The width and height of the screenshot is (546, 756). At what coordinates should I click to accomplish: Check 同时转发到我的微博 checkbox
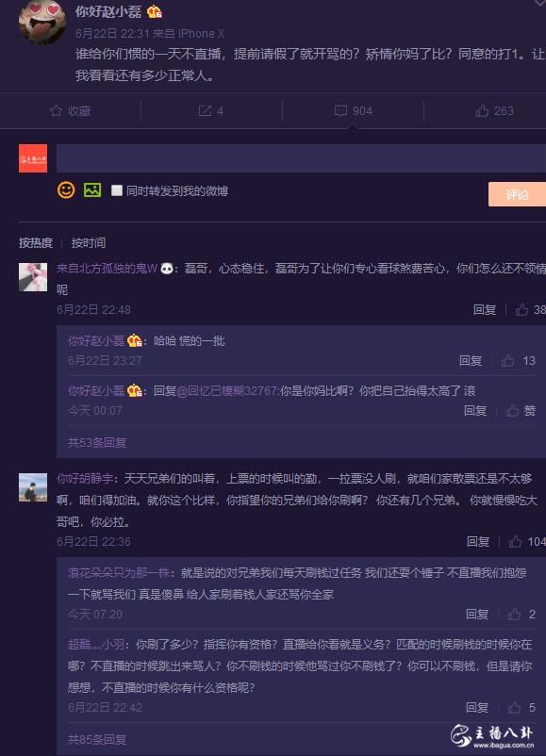pyautogui.click(x=116, y=190)
